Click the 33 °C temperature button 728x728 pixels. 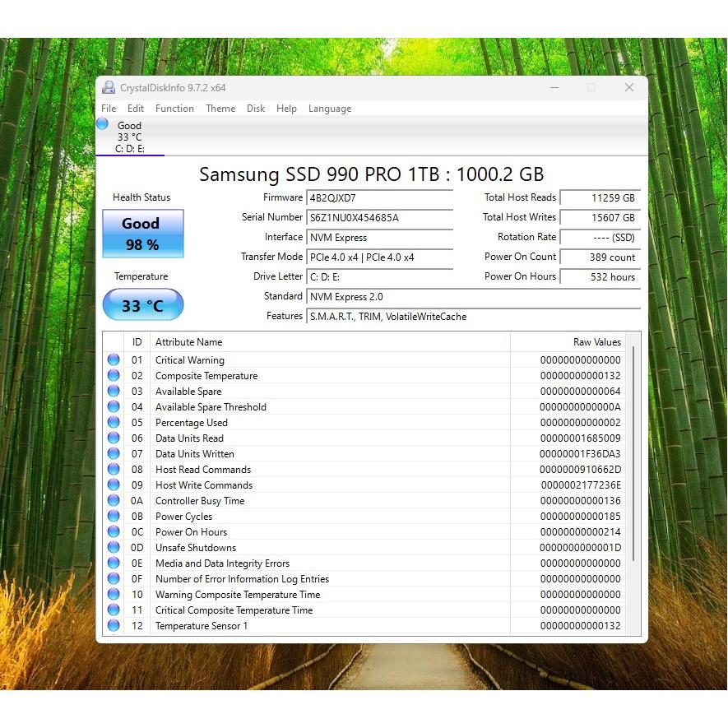pos(142,305)
